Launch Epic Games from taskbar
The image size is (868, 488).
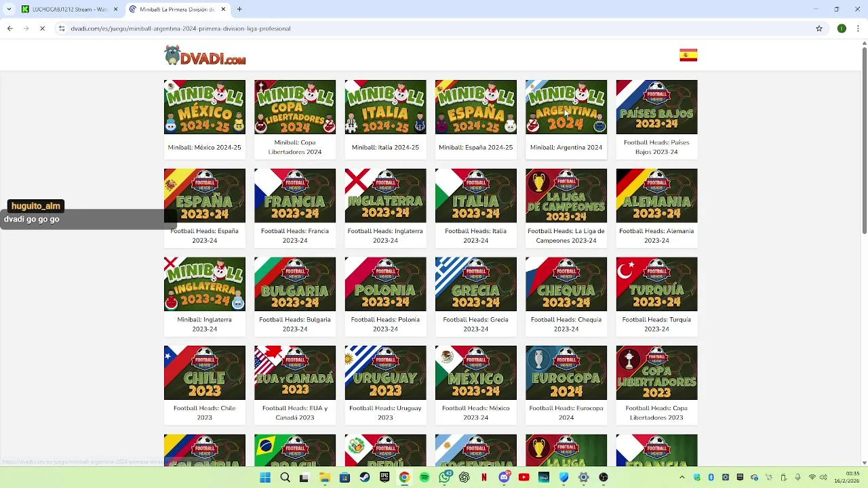pos(384,477)
